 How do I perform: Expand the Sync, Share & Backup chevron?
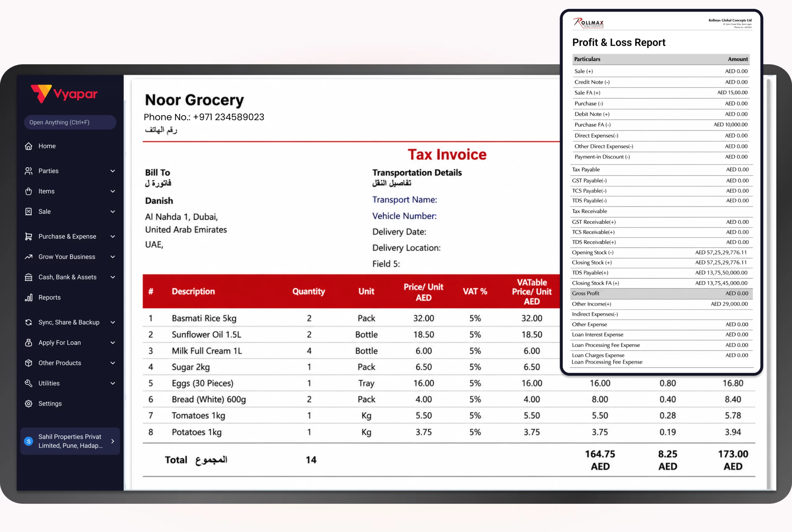pyautogui.click(x=113, y=322)
